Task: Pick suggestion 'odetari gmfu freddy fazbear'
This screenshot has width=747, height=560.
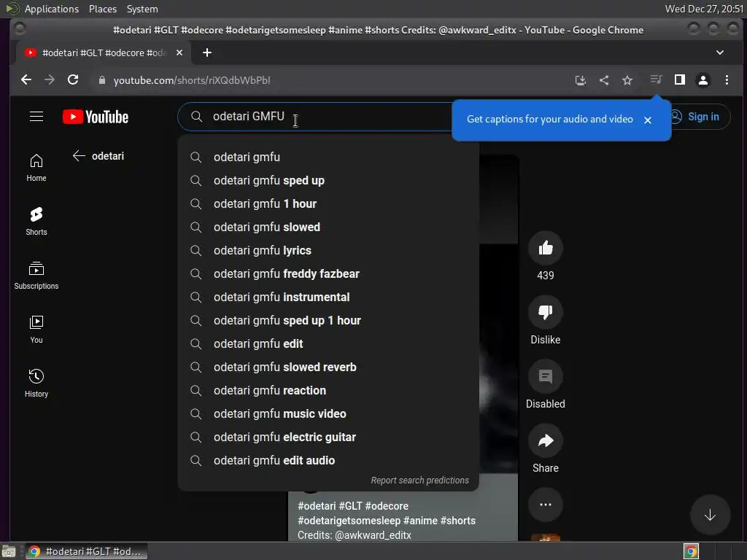Action: click(x=328, y=273)
